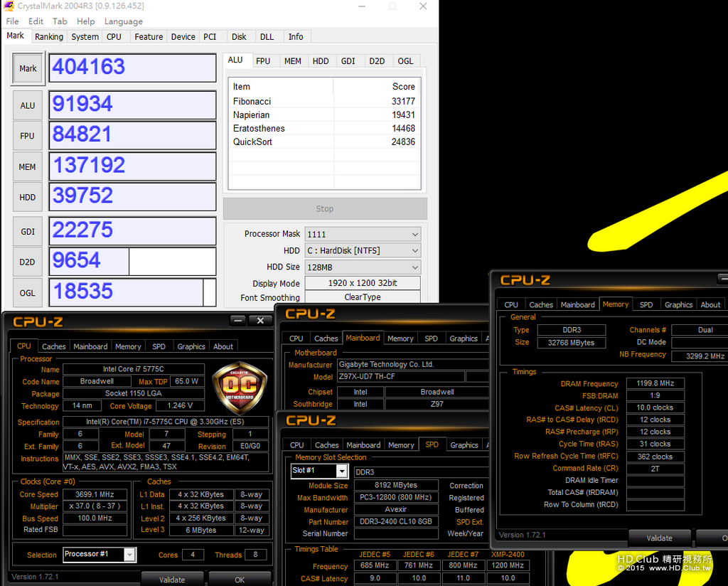Click the Mark benchmark button
The width and height of the screenshot is (728, 586).
pos(28,68)
